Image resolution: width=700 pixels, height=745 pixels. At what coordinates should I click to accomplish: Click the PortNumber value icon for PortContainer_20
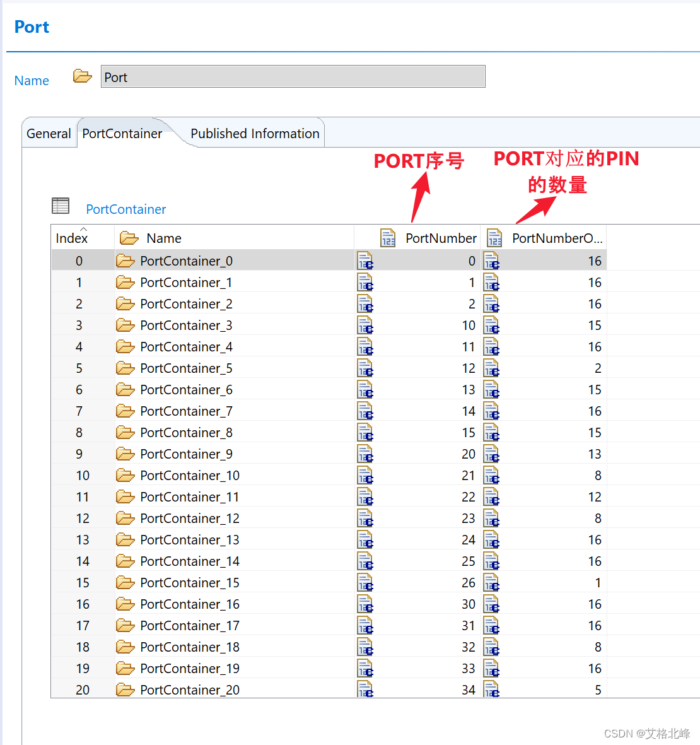365,689
